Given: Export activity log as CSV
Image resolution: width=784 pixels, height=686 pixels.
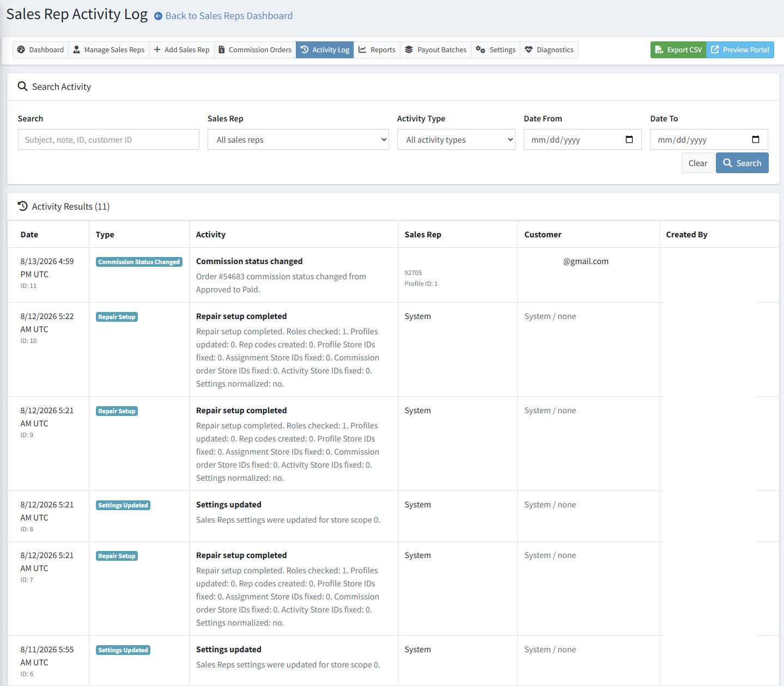Looking at the screenshot, I should coord(678,50).
